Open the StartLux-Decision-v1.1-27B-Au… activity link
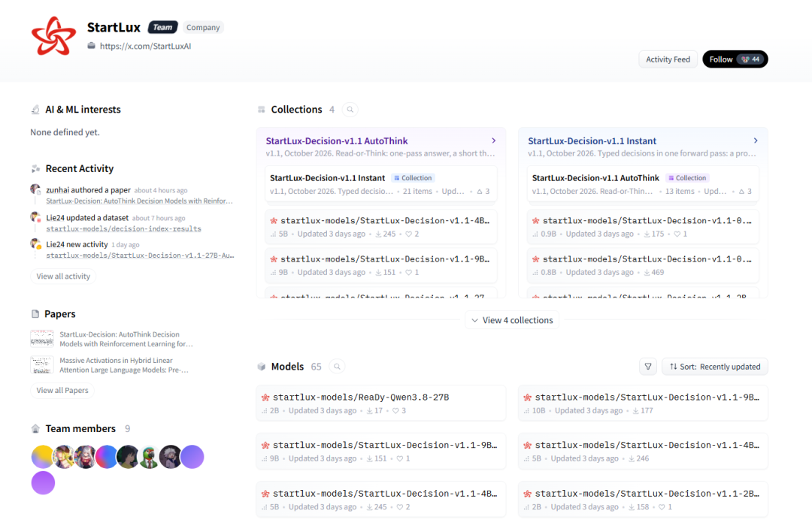 (140, 255)
